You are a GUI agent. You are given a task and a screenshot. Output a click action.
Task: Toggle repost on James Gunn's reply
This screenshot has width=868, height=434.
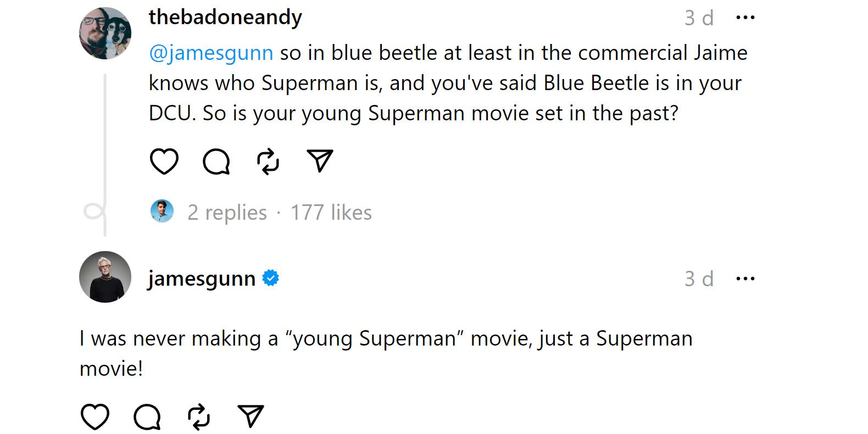[199, 416]
